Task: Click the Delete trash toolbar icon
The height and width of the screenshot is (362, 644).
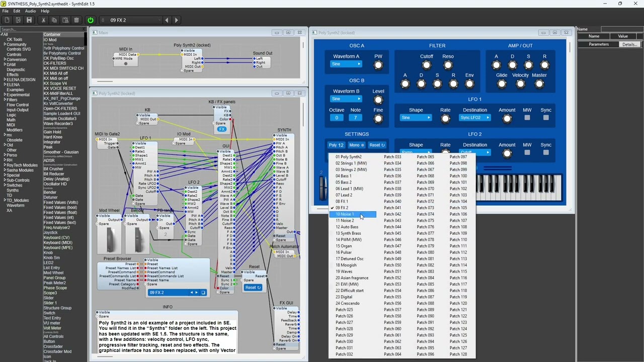Action: 76,20
